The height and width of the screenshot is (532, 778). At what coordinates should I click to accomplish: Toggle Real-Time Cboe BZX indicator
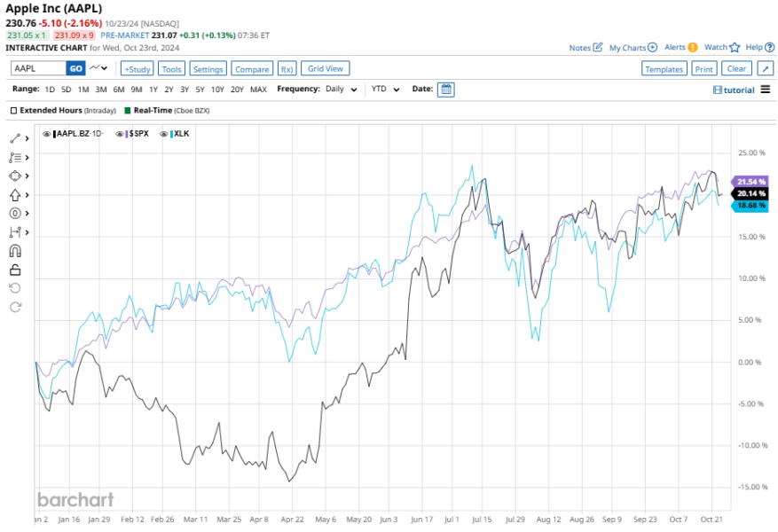[x=128, y=111]
